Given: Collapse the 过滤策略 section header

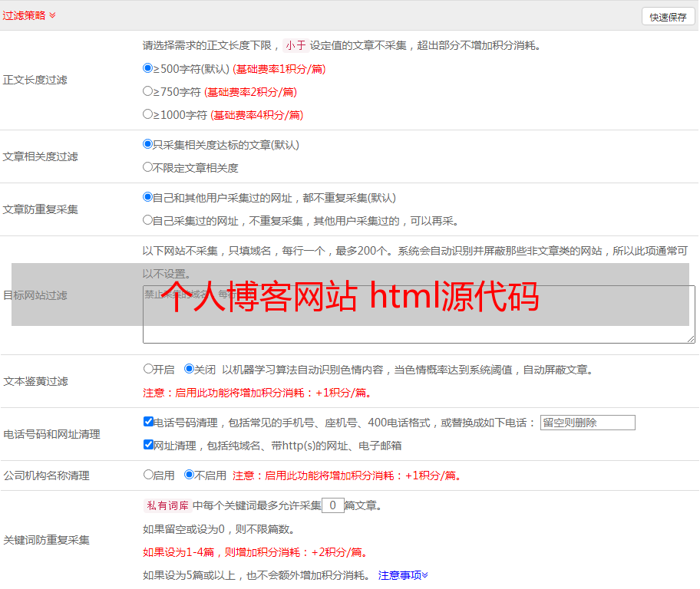Looking at the screenshot, I should tap(29, 15).
